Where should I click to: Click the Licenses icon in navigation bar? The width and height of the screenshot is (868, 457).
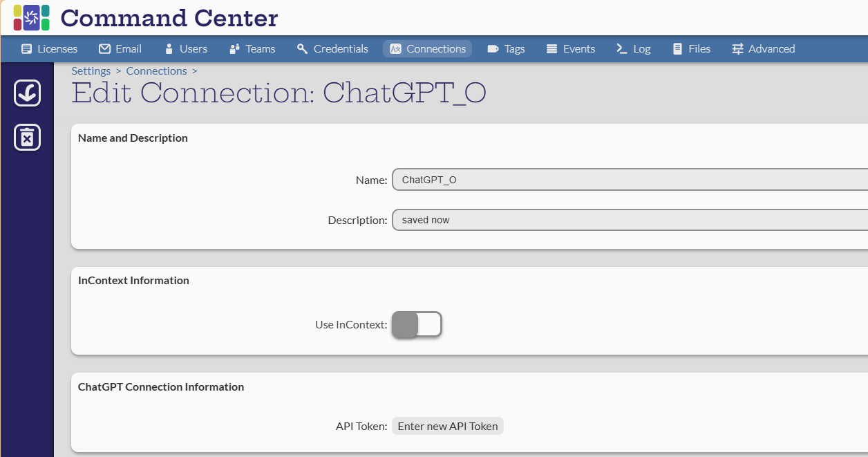(x=27, y=49)
